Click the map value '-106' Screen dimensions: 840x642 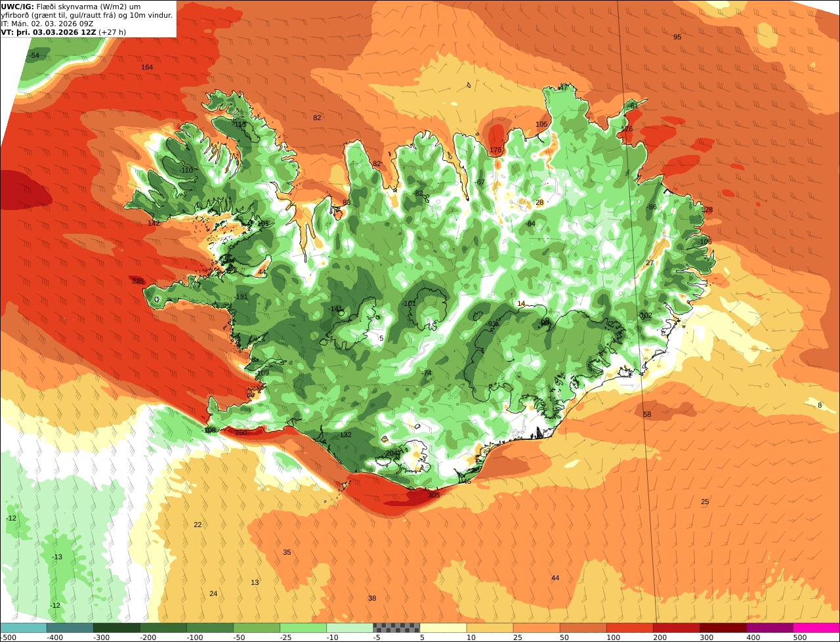click(705, 242)
